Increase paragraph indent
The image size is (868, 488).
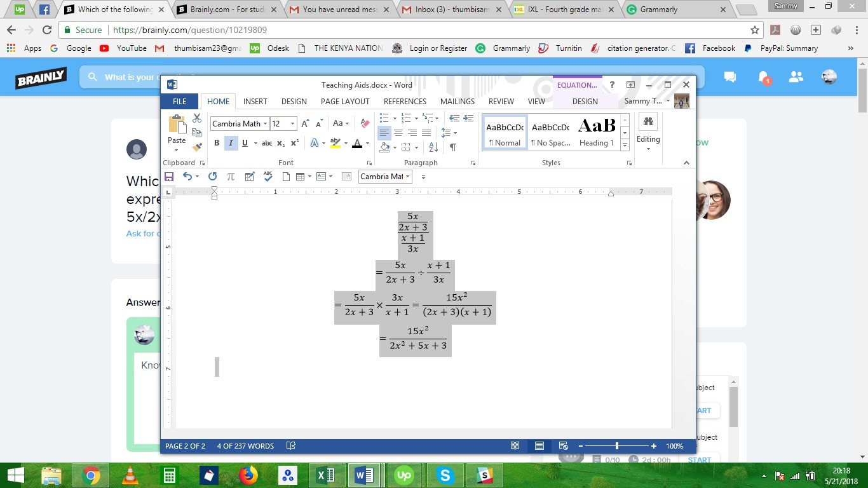(x=468, y=118)
